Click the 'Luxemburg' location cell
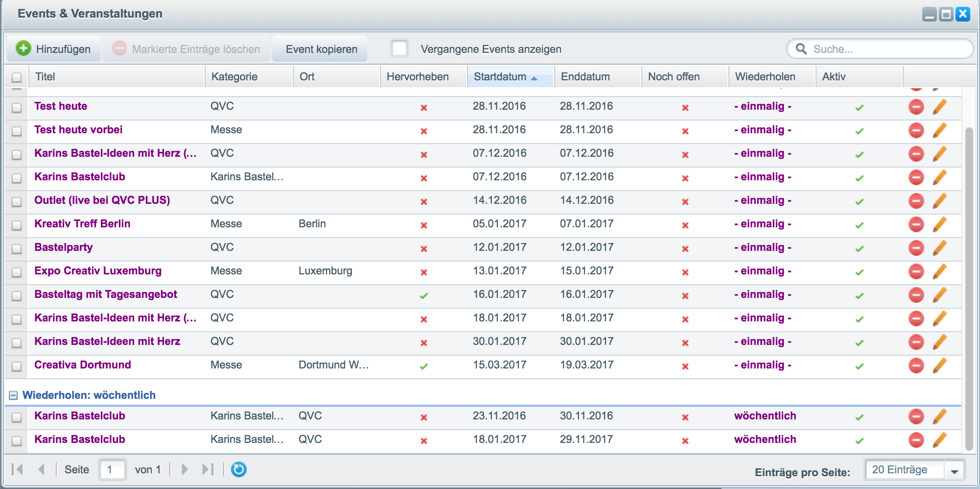The width and height of the screenshot is (980, 489). pos(326,271)
